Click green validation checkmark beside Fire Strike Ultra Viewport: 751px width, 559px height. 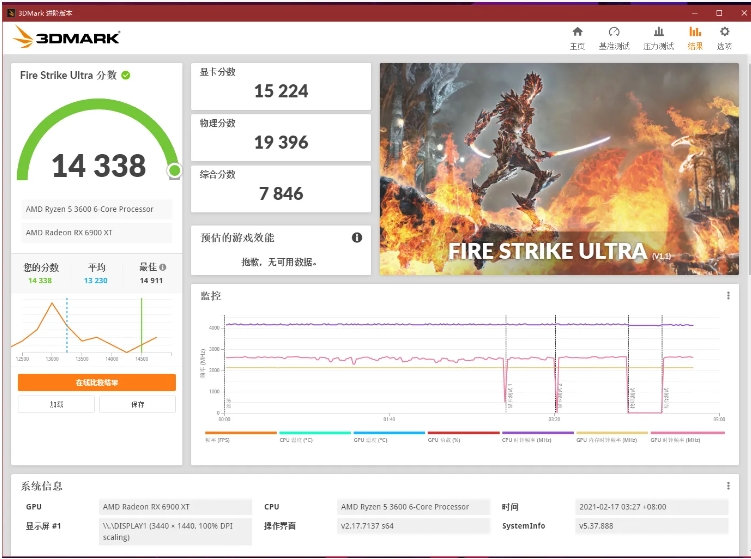(x=126, y=75)
